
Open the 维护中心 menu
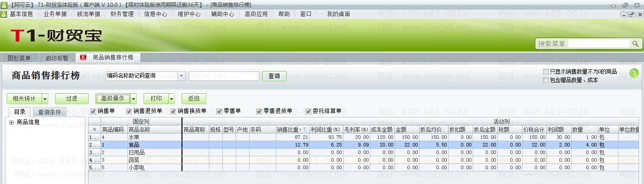(x=189, y=14)
